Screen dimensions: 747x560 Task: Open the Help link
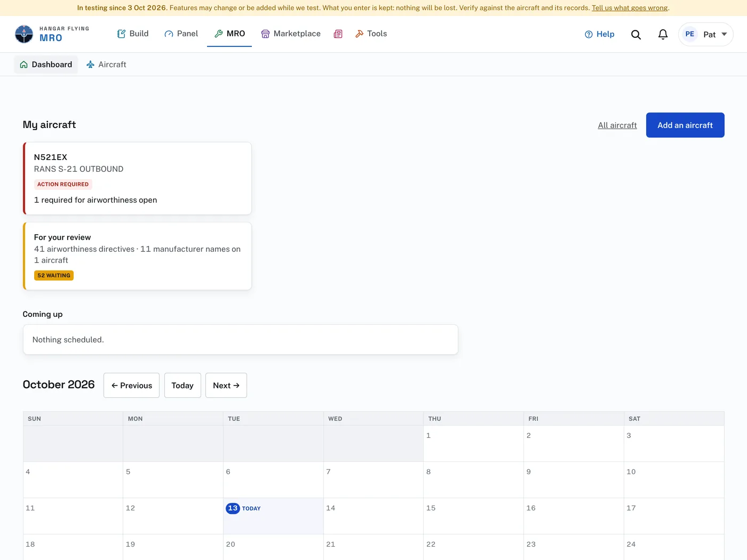point(599,34)
